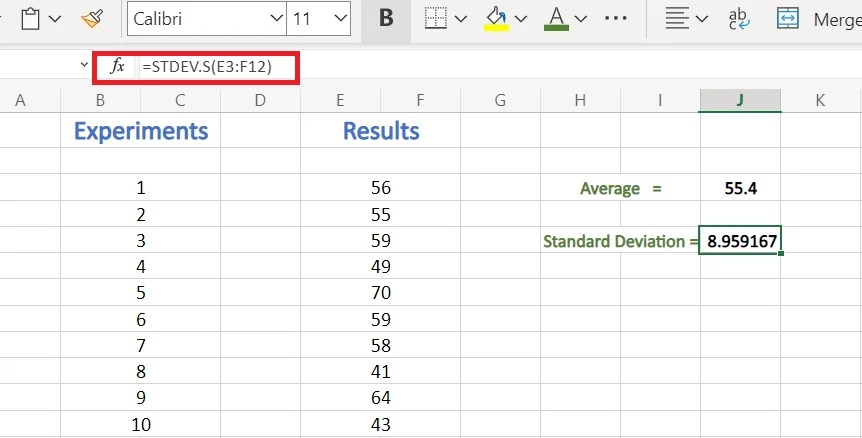
Task: Select column I header
Action: [660, 100]
